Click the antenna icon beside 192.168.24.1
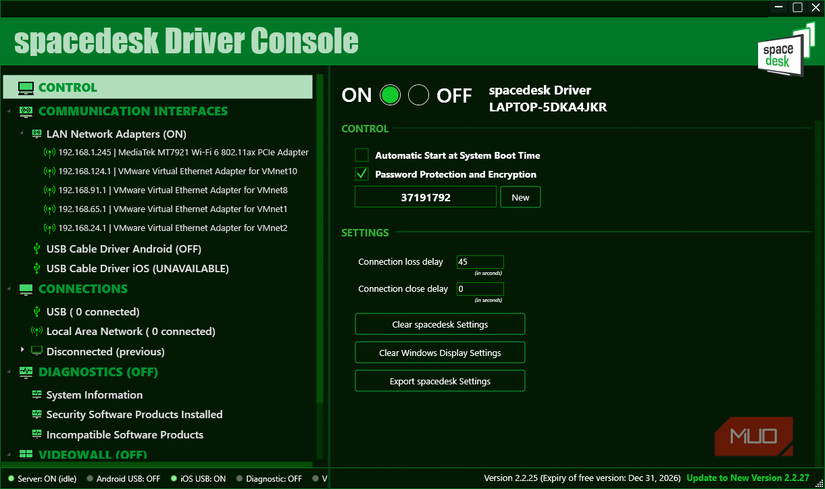Image resolution: width=825 pixels, height=489 pixels. coord(49,228)
